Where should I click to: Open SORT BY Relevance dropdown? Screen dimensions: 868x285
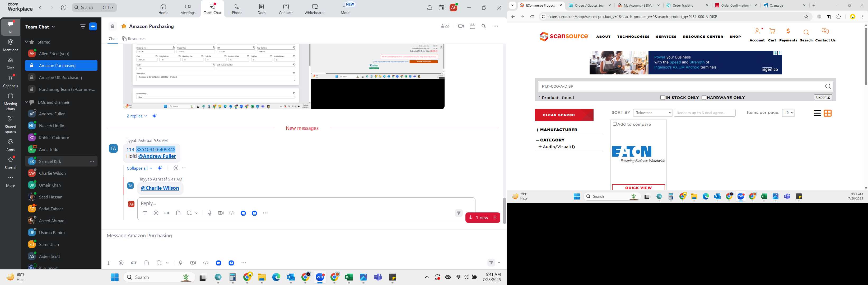pos(653,113)
